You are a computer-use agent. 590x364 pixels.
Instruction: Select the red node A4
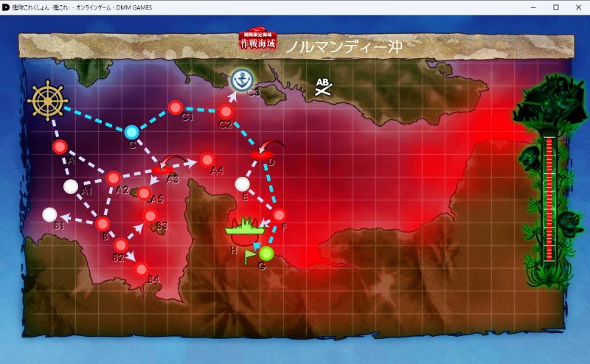[x=207, y=160]
